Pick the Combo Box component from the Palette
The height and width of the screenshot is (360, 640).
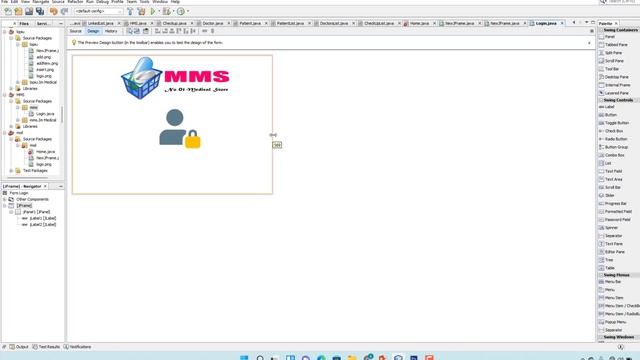(614, 156)
